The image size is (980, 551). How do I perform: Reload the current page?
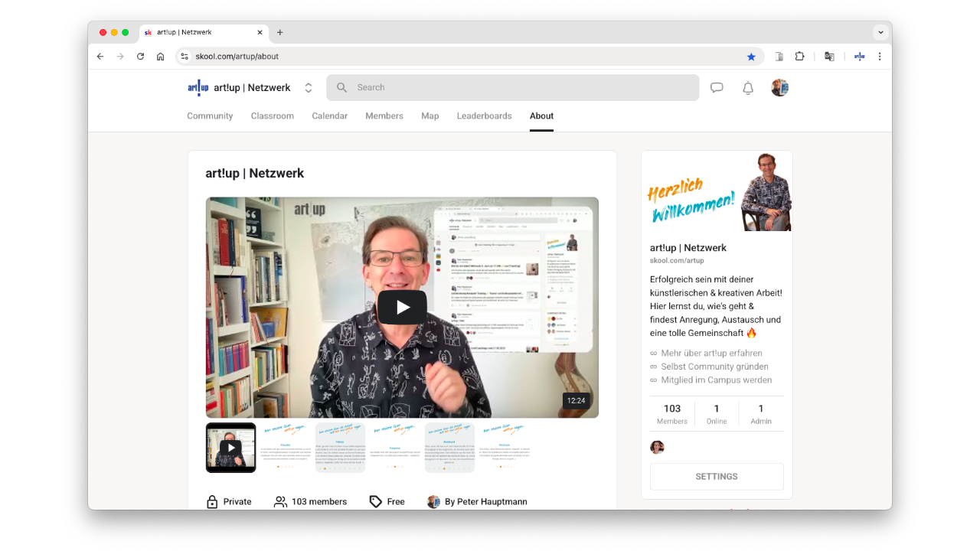(x=140, y=57)
